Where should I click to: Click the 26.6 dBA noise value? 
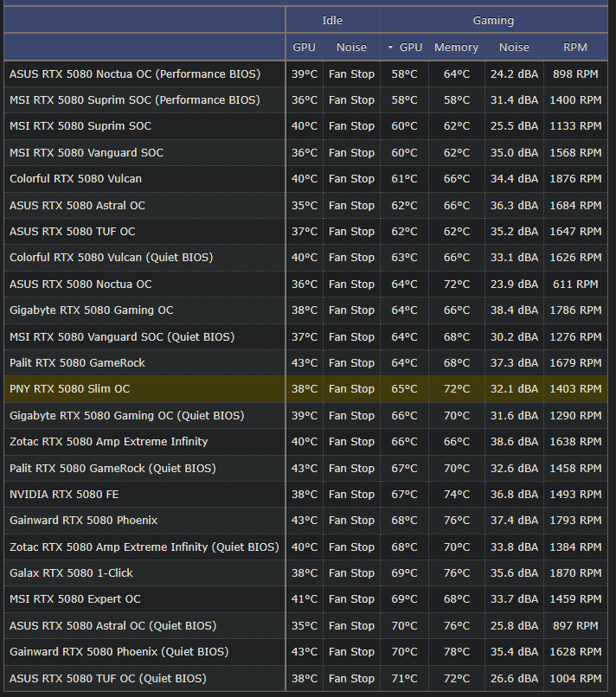pos(514,678)
